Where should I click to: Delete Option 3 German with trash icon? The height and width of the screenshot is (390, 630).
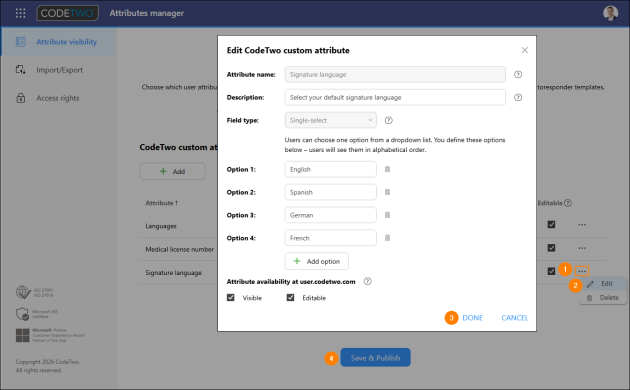[387, 215]
